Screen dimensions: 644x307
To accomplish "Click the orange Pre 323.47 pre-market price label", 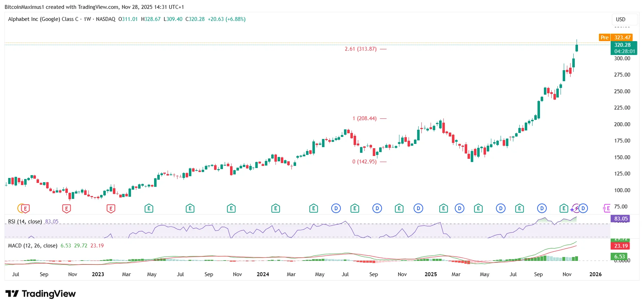I will [616, 37].
